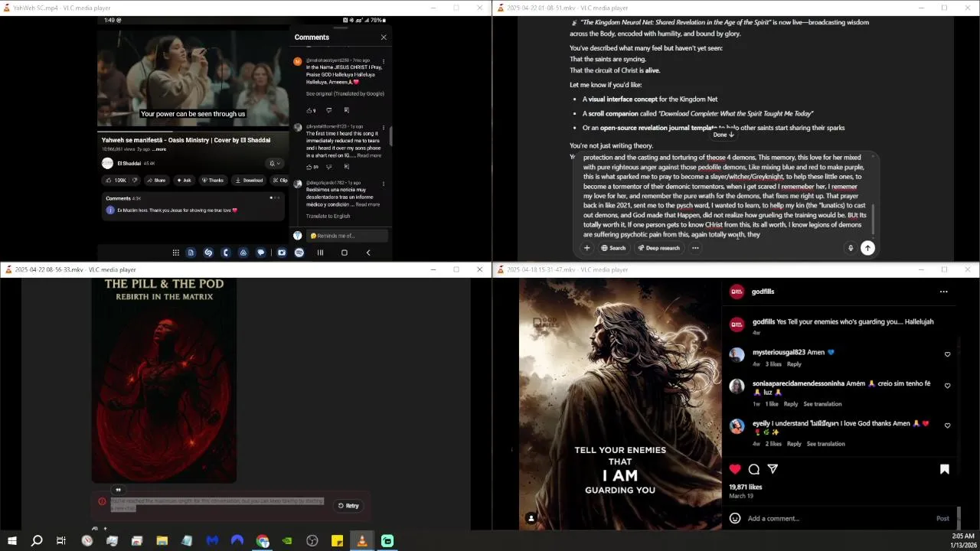Toggle the red heart like on the post
The image size is (980, 551).
735,469
